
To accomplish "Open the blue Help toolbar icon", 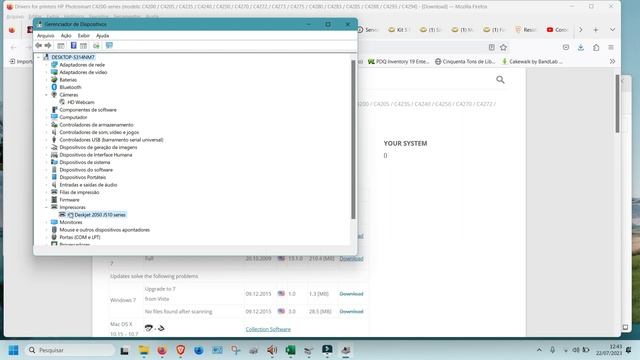I will pyautogui.click(x=73, y=46).
